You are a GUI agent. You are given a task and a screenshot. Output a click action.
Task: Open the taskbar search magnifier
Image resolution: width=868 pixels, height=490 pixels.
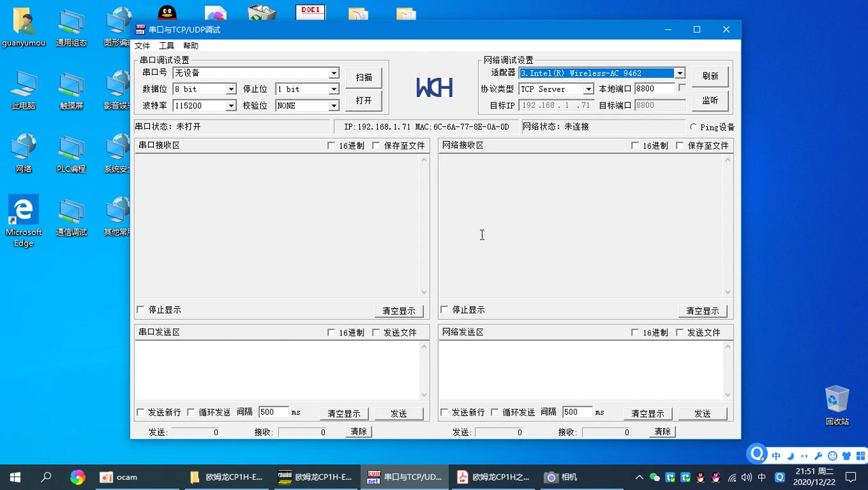(46, 477)
